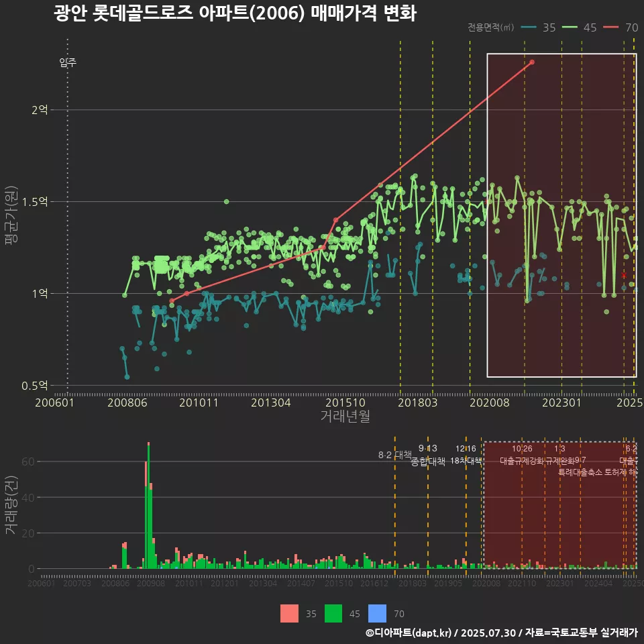The height and width of the screenshot is (644, 644).
Task: Toggle the green 45 series in the top legend
Action: [x=579, y=28]
